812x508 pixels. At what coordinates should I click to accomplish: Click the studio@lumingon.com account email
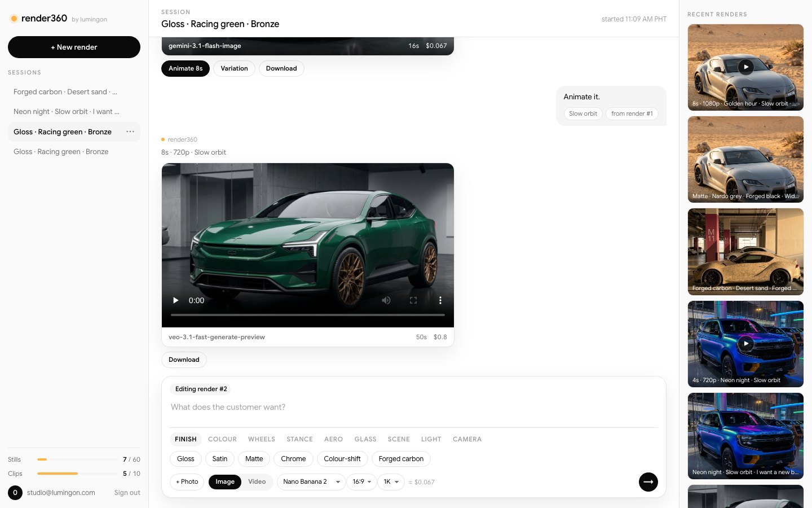61,493
